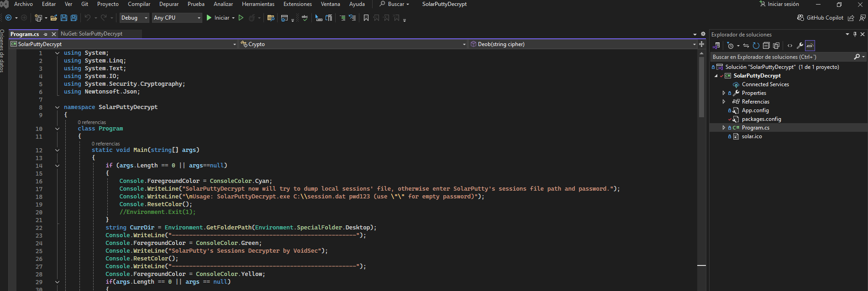Toggle Preview Selected Items in Solution Explorer
The image size is (868, 291).
pos(810,46)
